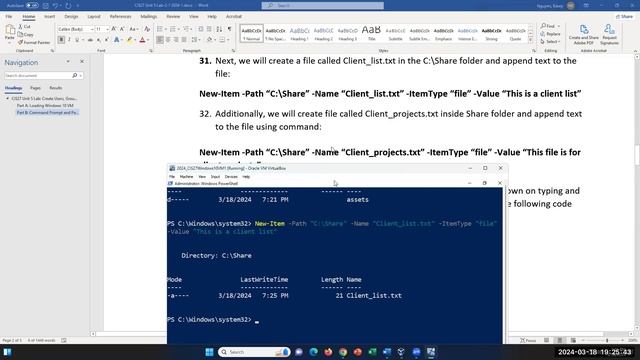Click Clear All Formatting icon
The width and height of the screenshot is (640, 360).
[147, 29]
